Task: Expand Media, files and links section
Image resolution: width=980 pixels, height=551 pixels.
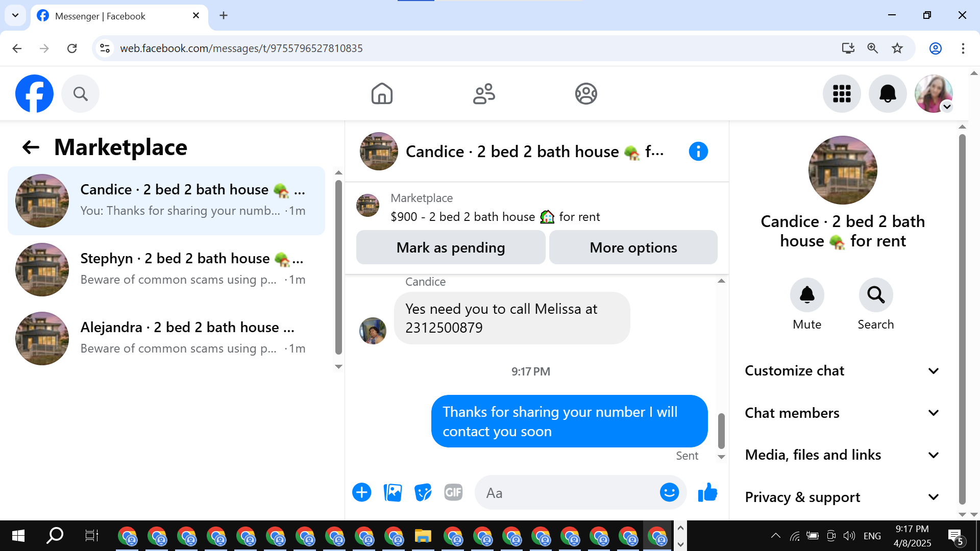Action: 842,455
